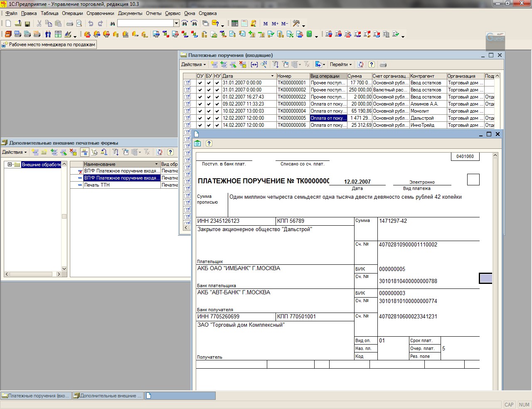
Task: Click the empty square box in payment order header
Action: click(x=473, y=180)
